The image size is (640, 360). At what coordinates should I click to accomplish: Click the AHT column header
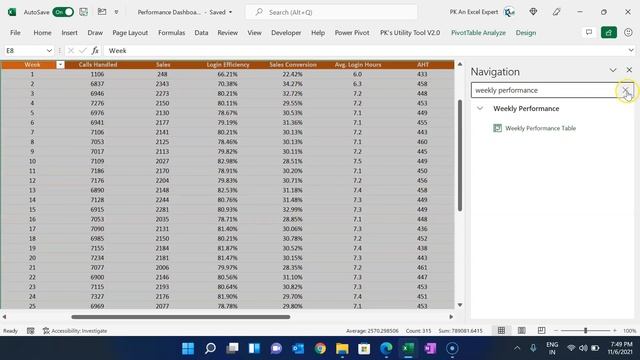pos(422,64)
